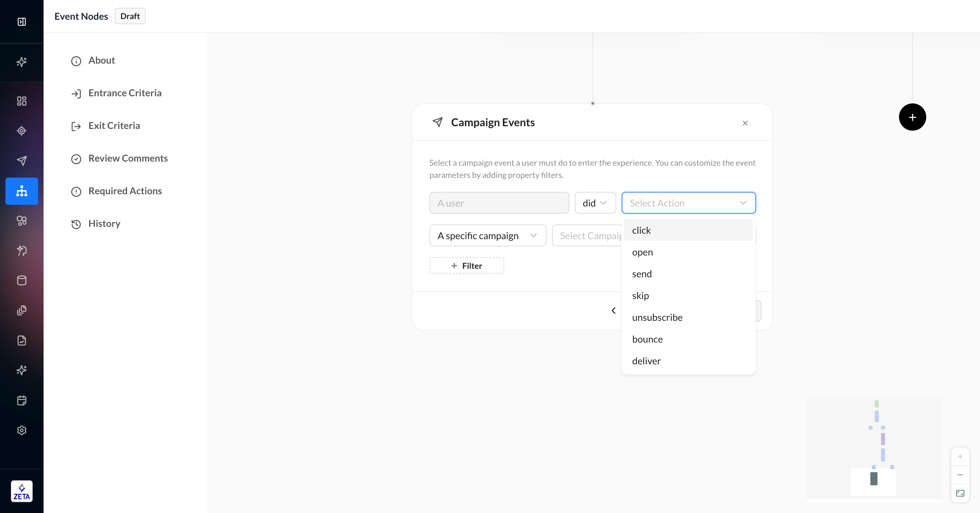Click the ZETA logo at sidebar bottom

[x=22, y=491]
